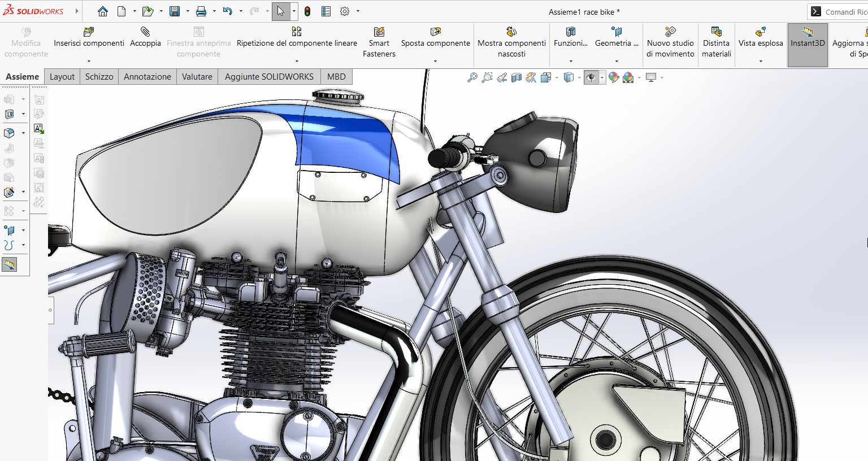The width and height of the screenshot is (868, 461).
Task: Click Ripetizione del componente lineare icon
Action: click(x=297, y=32)
